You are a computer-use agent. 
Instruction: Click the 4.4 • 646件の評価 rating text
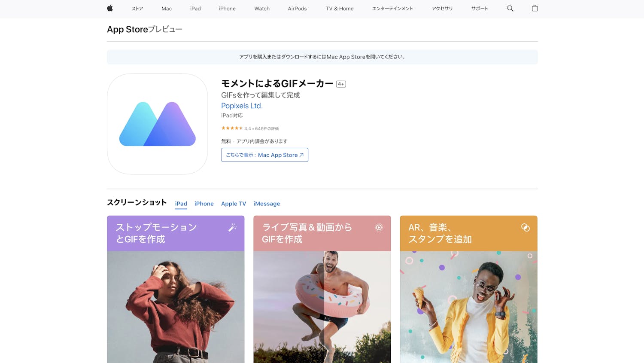(x=261, y=128)
